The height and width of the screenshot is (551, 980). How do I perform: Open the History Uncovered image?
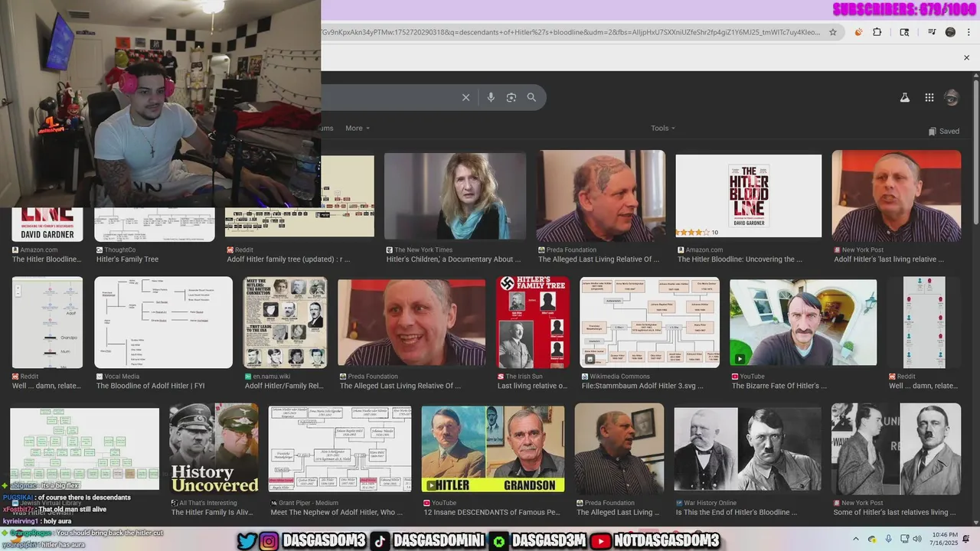[x=214, y=449]
